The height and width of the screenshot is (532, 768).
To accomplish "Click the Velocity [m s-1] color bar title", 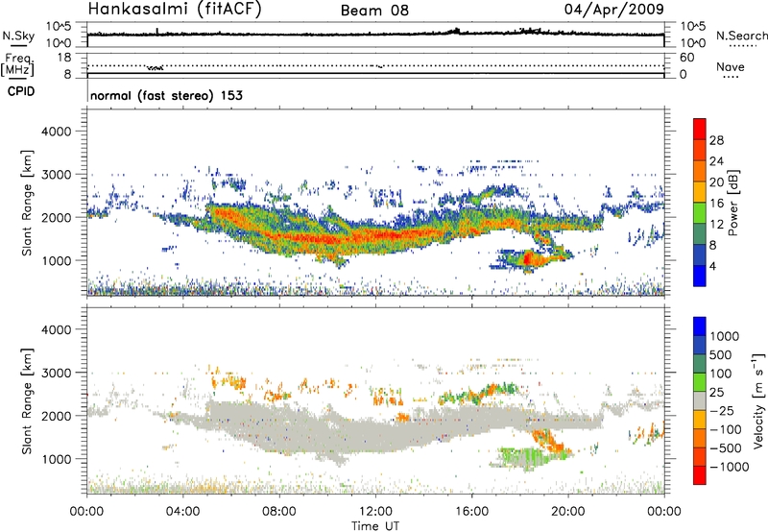I will click(758, 400).
